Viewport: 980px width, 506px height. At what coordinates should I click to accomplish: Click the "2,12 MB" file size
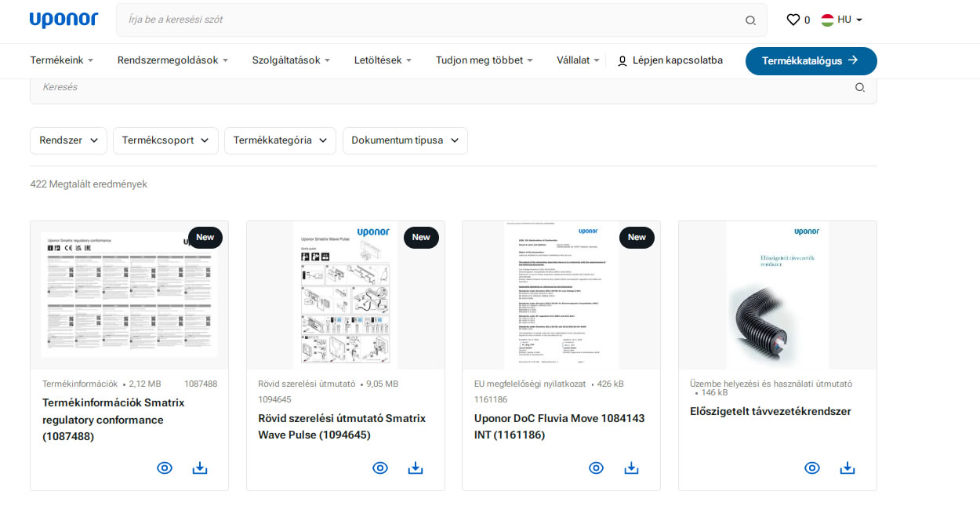(x=145, y=384)
